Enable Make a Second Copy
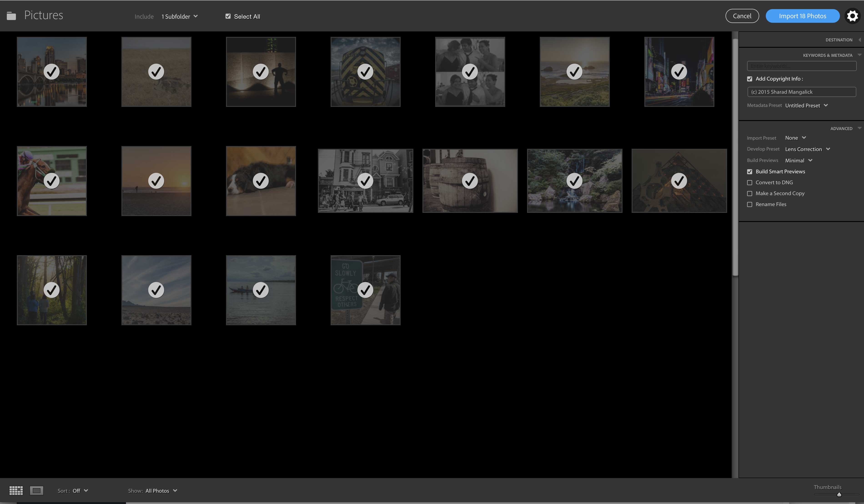 (x=749, y=194)
